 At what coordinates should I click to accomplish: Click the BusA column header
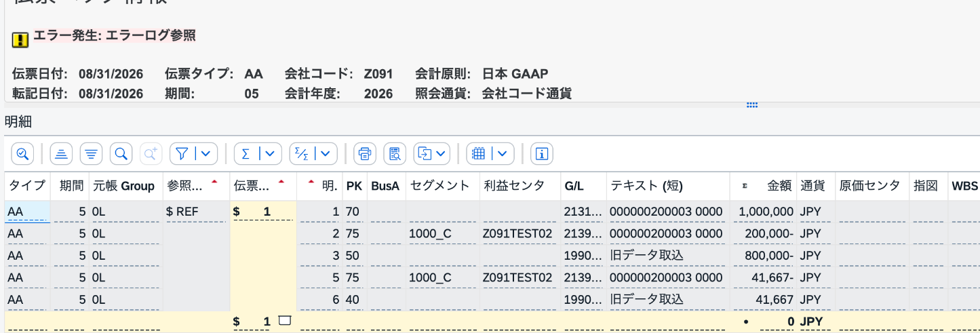tap(386, 186)
